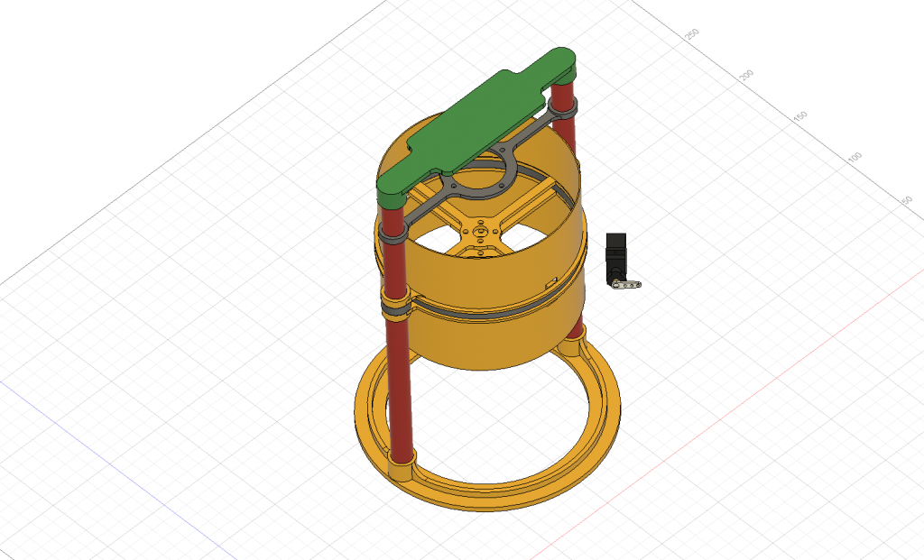
Task: Click the 250 grid ruler label
Action: click(x=690, y=36)
